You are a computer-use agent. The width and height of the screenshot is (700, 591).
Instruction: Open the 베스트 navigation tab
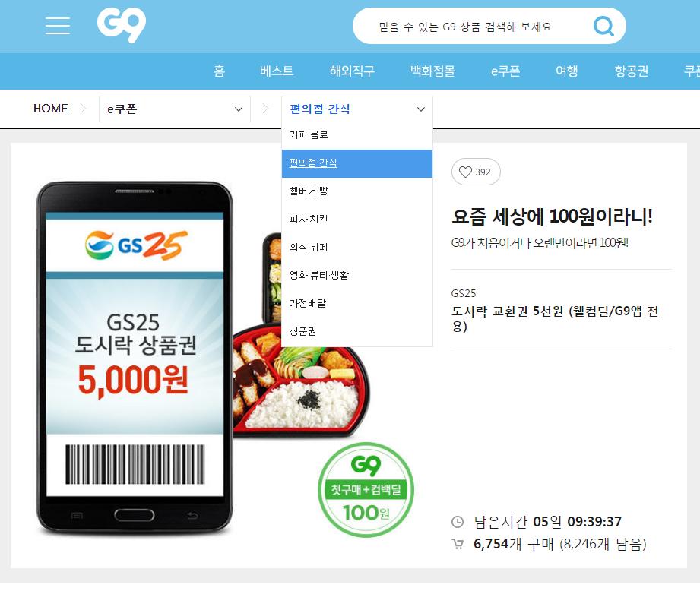tap(277, 71)
